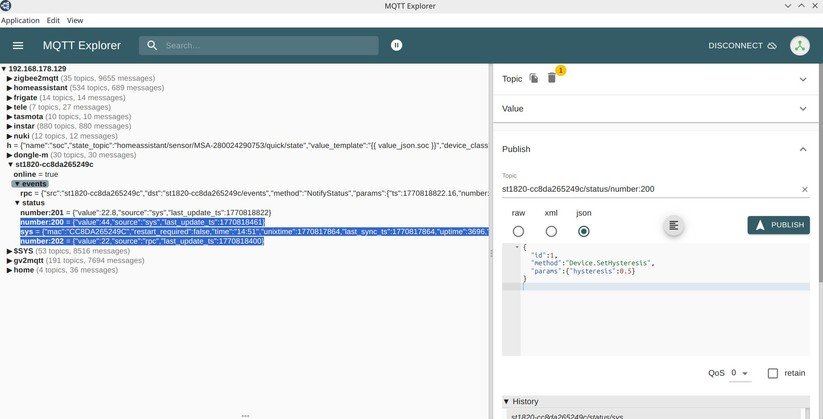Select the number:201 entry

tap(145, 212)
